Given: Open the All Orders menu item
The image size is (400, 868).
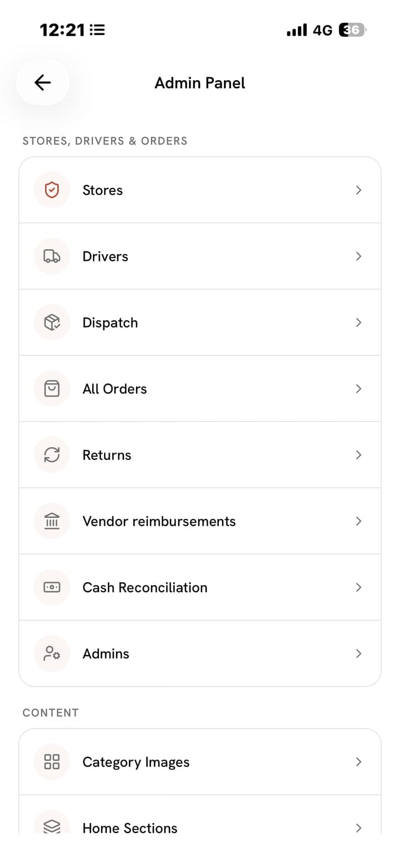Looking at the screenshot, I should pos(200,389).
